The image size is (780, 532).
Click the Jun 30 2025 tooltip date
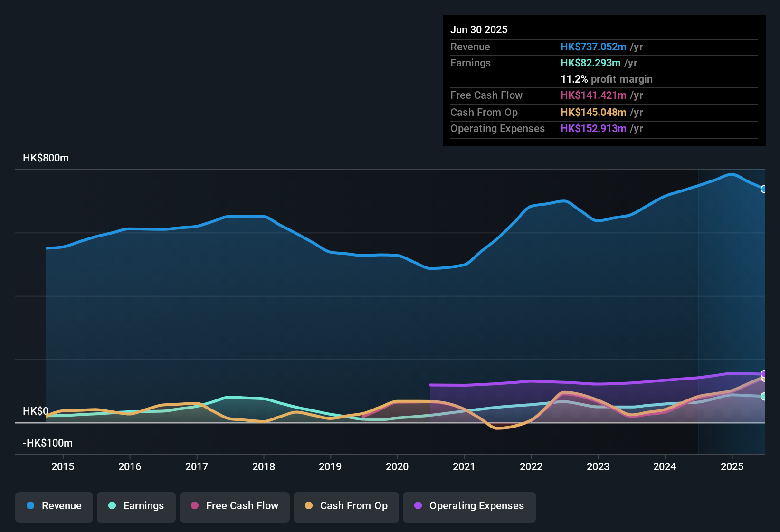point(479,29)
